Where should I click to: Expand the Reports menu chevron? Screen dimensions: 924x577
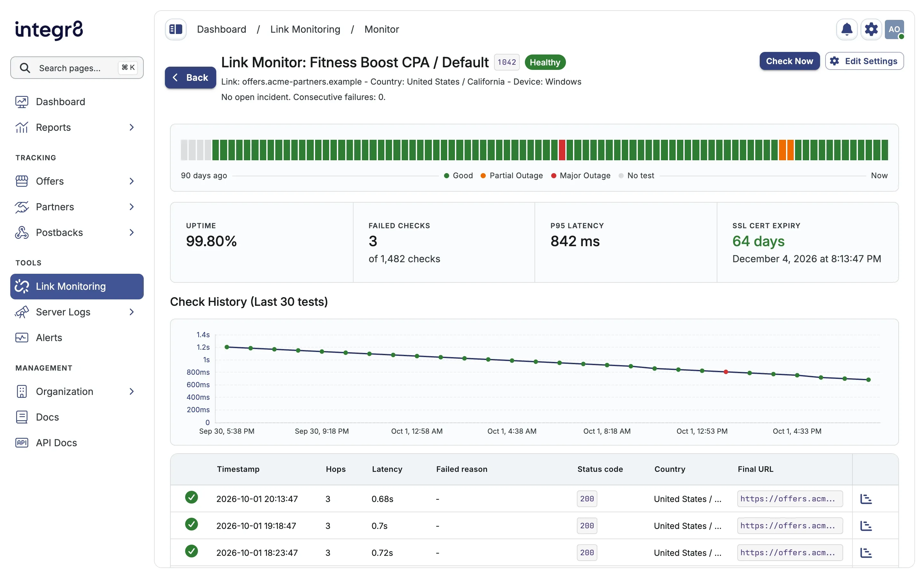pyautogui.click(x=132, y=128)
